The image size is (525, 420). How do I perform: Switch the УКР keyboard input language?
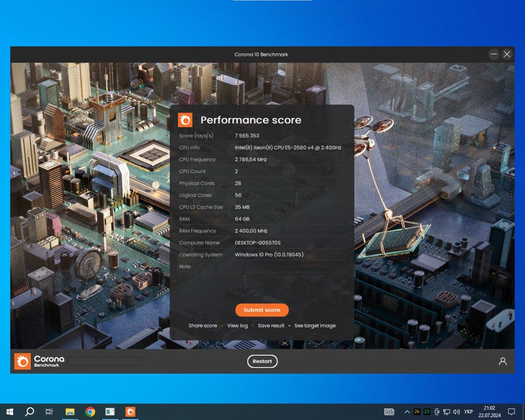[468, 412]
